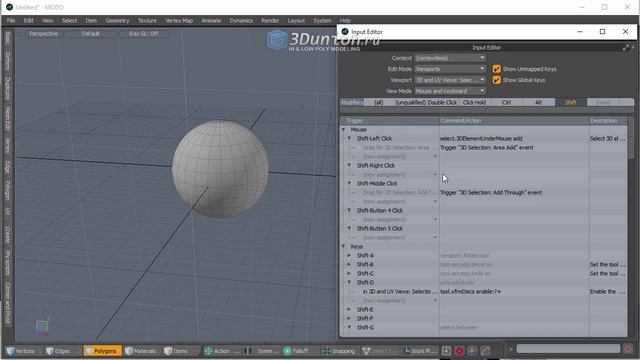The image size is (640, 360).
Task: Select the tool.xfrmDisco enable:?+ command cell
Action: (514, 291)
